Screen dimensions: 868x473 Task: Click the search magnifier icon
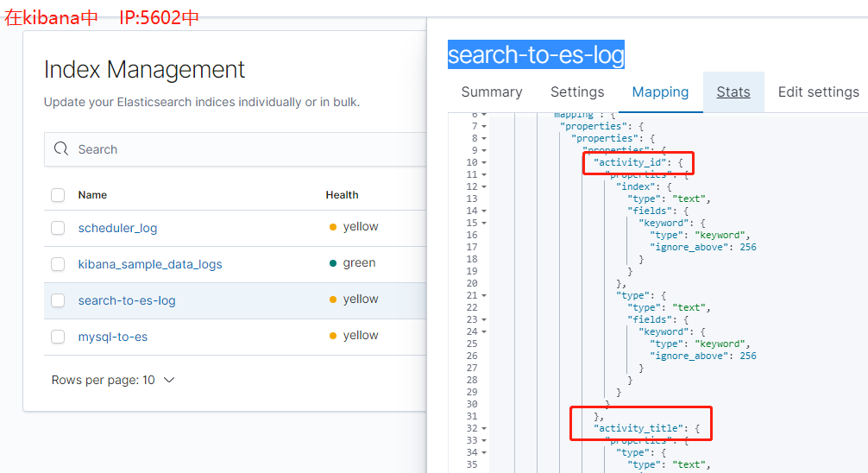click(61, 149)
